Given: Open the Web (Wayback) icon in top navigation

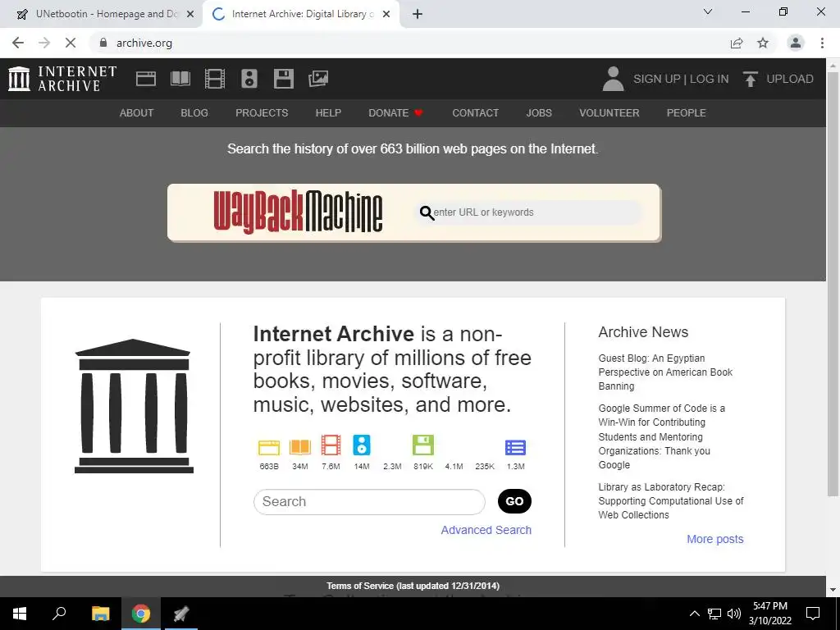Looking at the screenshot, I should (x=146, y=79).
